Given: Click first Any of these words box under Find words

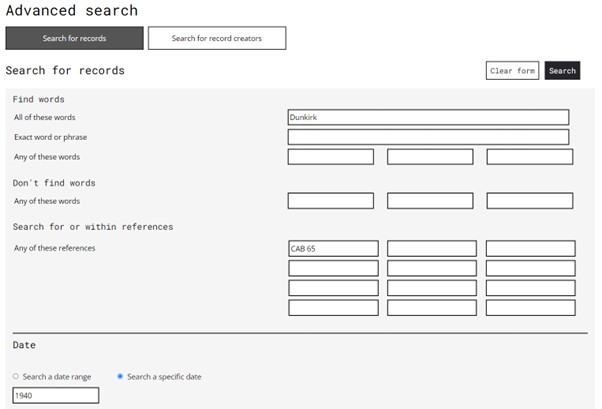Looking at the screenshot, I should (331, 157).
